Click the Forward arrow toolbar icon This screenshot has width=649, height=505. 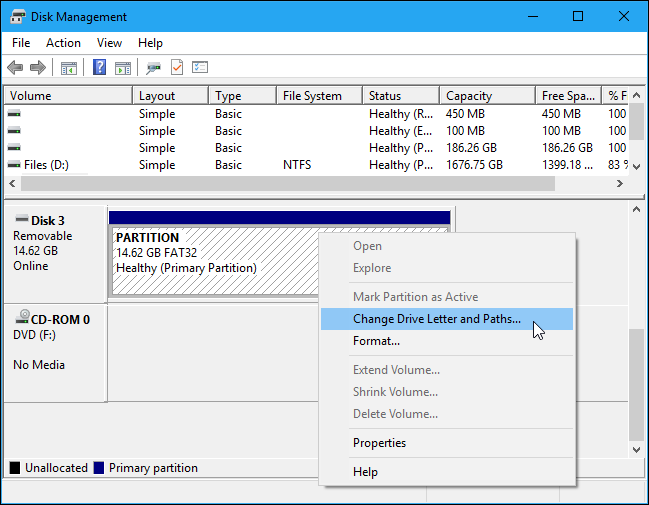38,68
